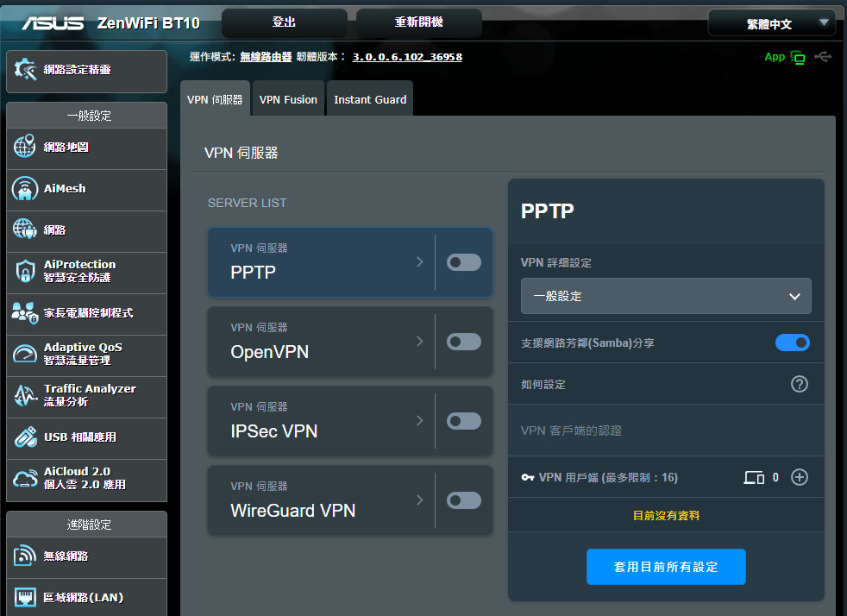Enable the OpenVPN server toggle
The image size is (847, 616).
tap(464, 342)
